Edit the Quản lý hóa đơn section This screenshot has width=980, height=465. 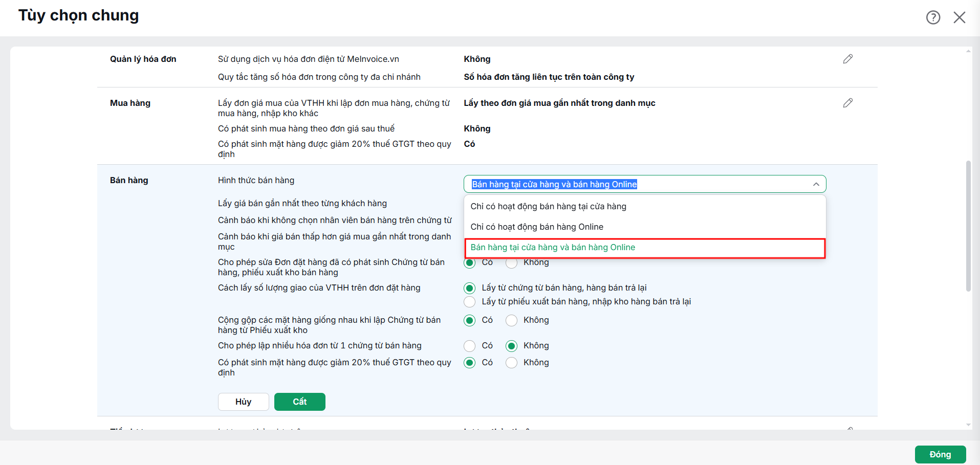tap(848, 59)
